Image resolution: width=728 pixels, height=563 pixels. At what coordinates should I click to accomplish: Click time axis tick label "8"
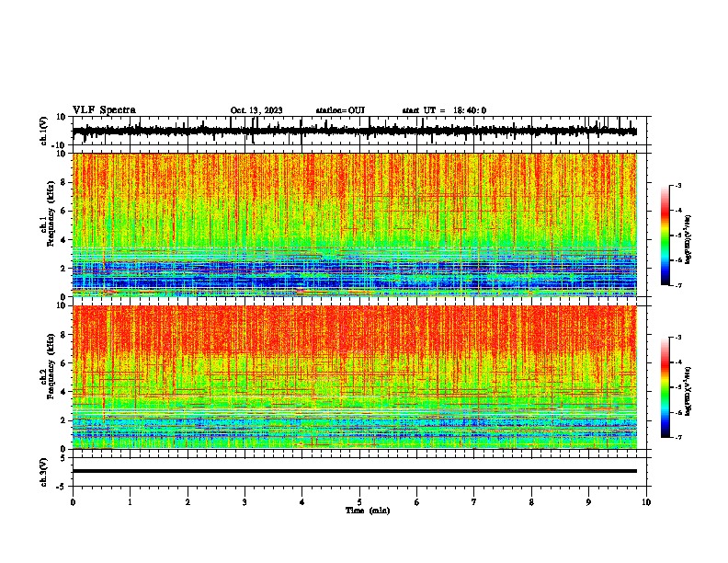coord(531,502)
